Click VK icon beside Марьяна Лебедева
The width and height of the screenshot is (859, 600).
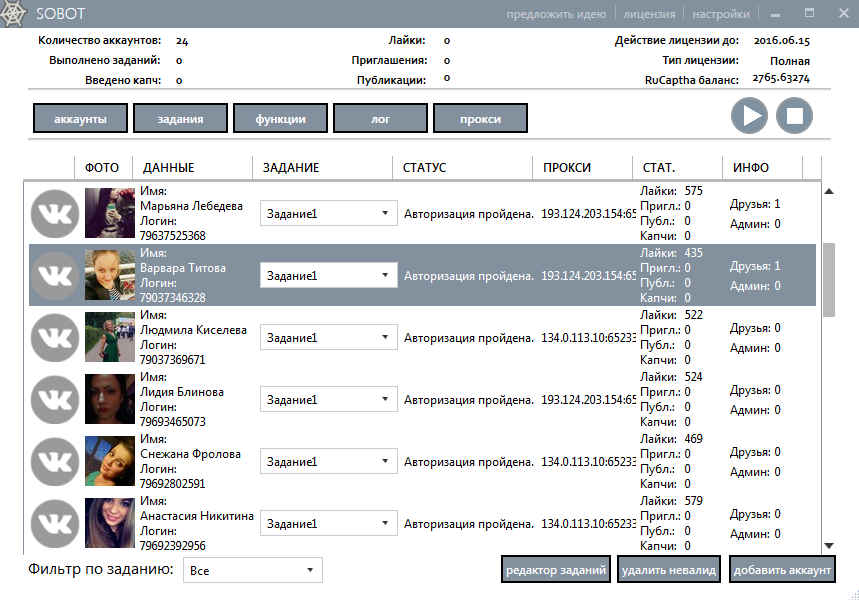pos(55,213)
